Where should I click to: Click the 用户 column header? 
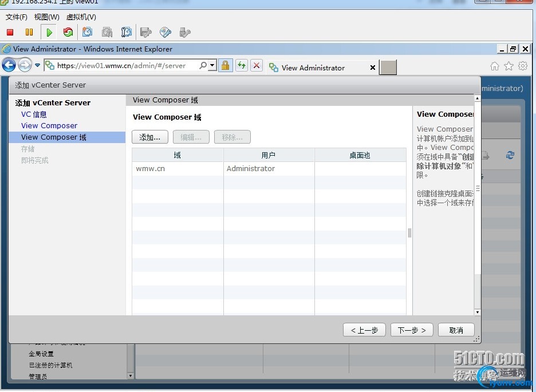269,155
